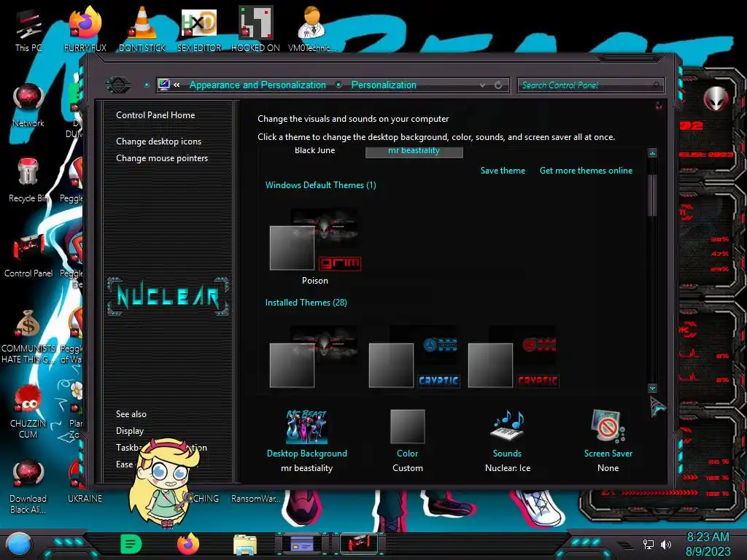Click the theme list scrollbar thumb
The width and height of the screenshot is (747, 560).
(x=652, y=194)
